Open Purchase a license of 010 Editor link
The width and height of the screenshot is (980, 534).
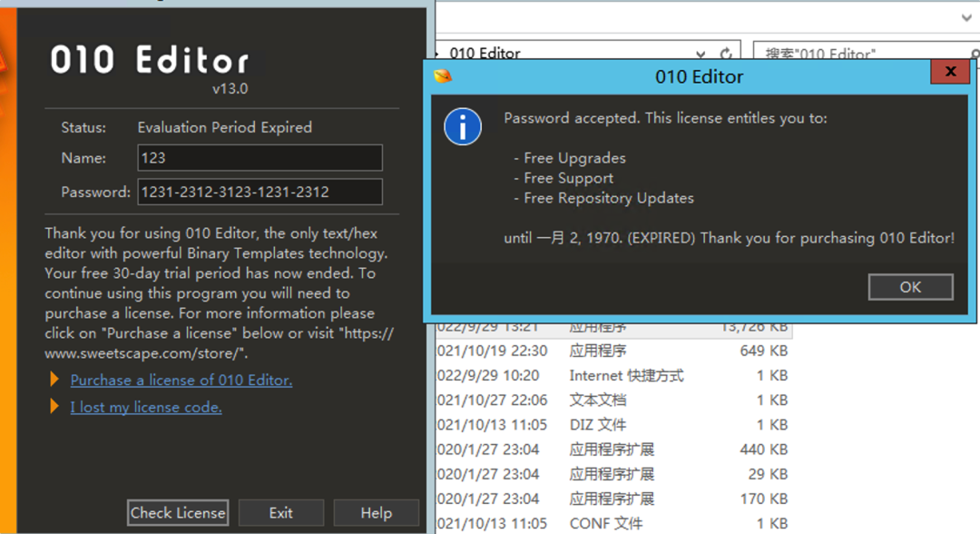[181, 381]
